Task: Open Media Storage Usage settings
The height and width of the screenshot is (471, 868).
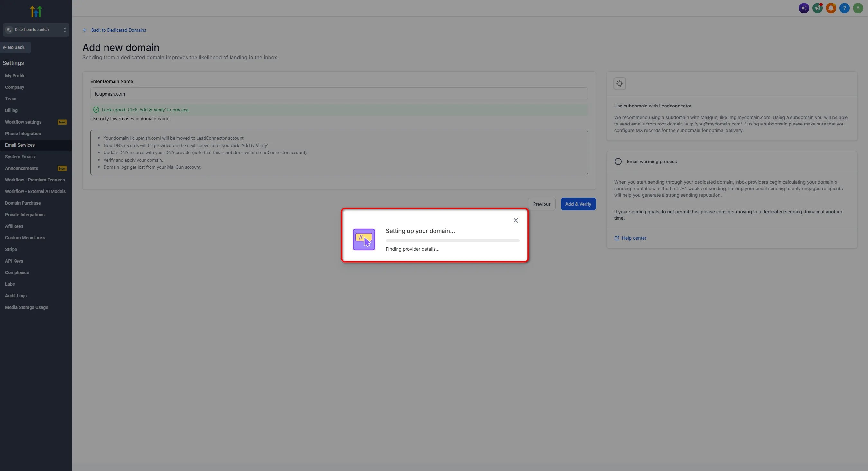Action: [36, 307]
